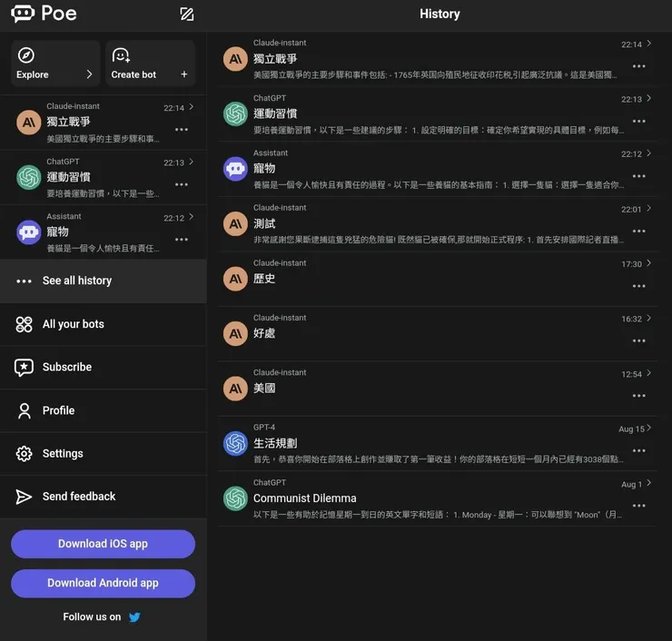Image resolution: width=672 pixels, height=641 pixels.
Task: Expand 生活規劃 chevron at Aug 15
Action: 649,428
